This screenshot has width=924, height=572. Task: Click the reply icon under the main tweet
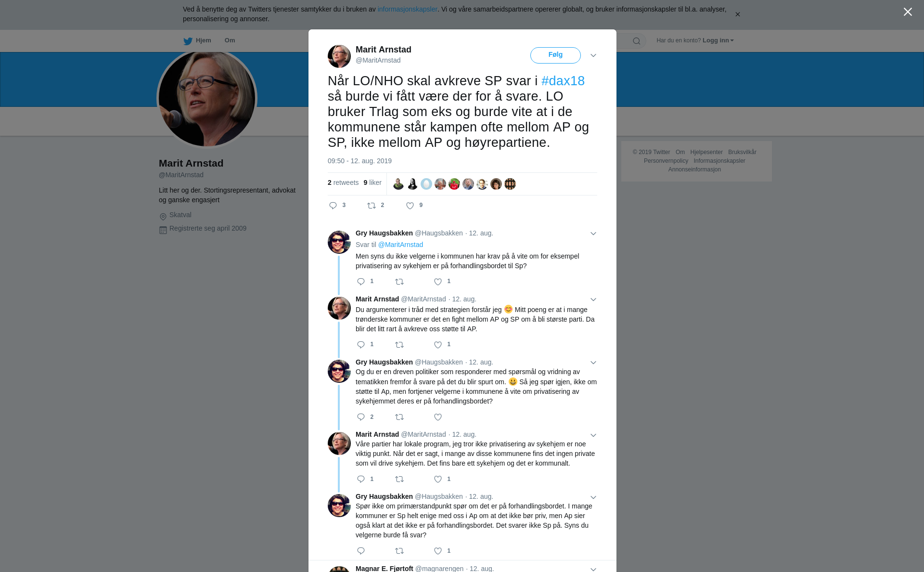click(333, 206)
